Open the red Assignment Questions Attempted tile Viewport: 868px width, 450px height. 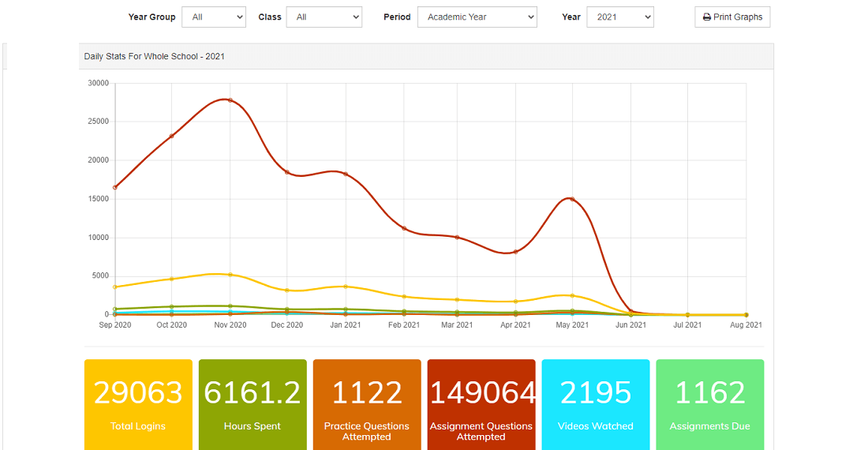pyautogui.click(x=481, y=405)
